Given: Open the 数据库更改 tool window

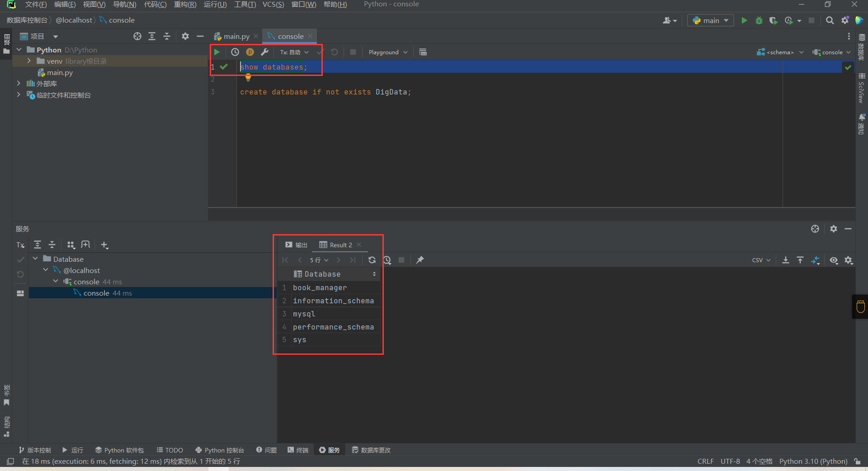Looking at the screenshot, I should pyautogui.click(x=371, y=450).
